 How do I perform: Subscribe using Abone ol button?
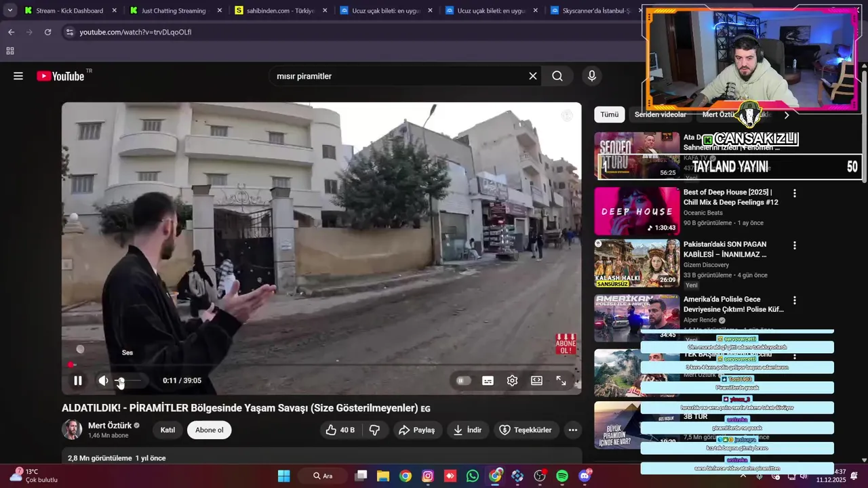click(209, 430)
